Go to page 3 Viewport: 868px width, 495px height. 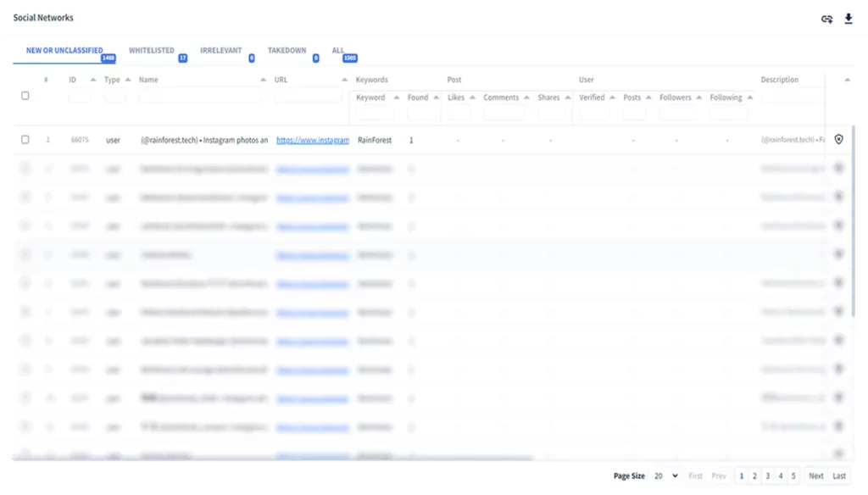(768, 476)
